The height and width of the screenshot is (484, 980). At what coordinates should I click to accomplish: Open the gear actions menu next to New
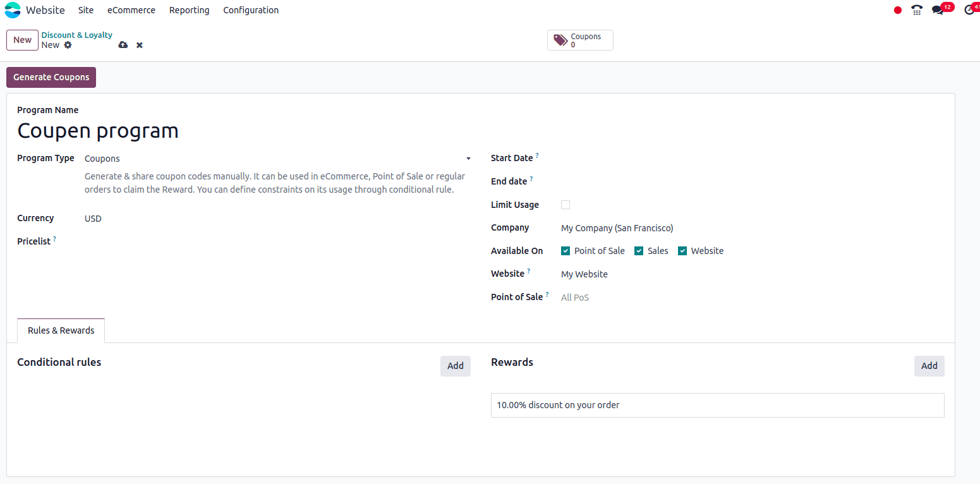coord(68,45)
